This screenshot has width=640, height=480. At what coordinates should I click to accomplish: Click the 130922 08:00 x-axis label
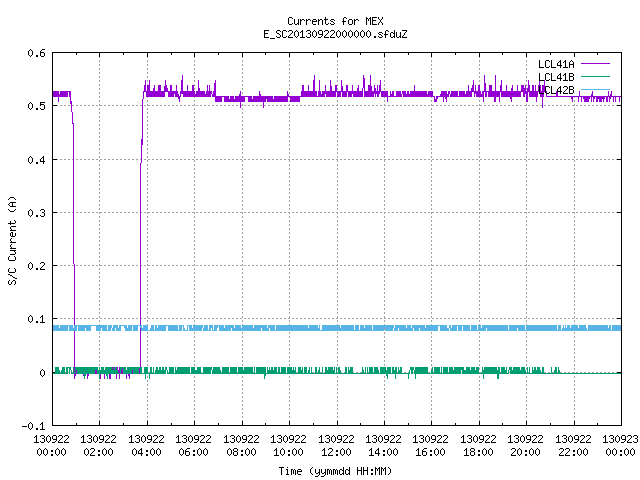[241, 446]
